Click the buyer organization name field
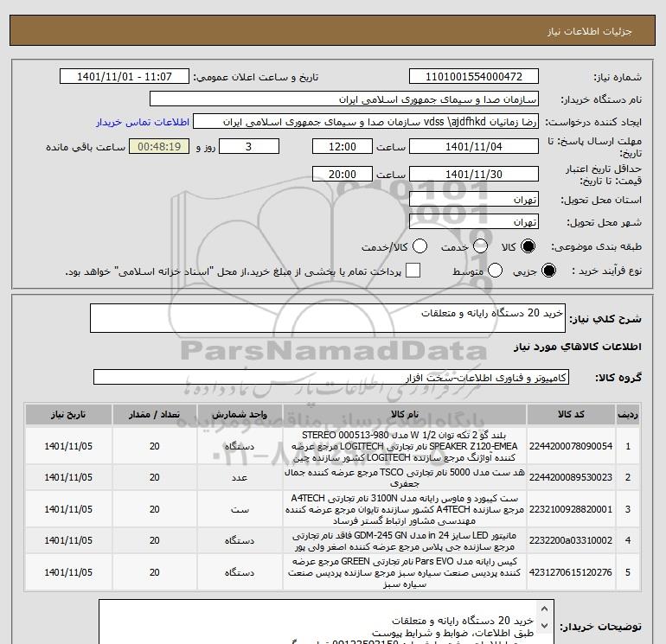Screen dimensions: 666x644 344,99
